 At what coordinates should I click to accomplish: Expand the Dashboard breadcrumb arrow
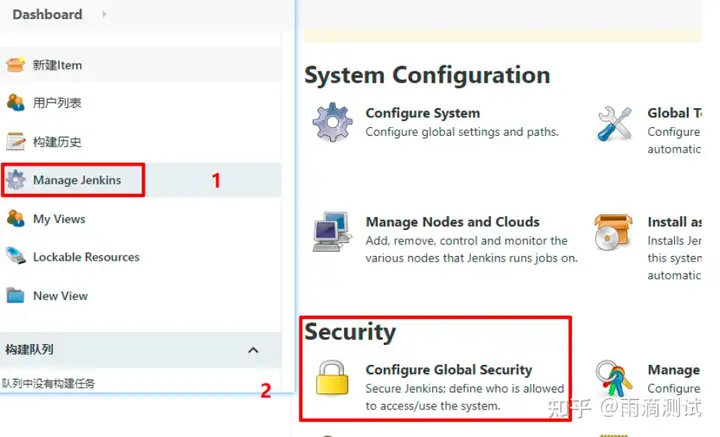tap(104, 14)
